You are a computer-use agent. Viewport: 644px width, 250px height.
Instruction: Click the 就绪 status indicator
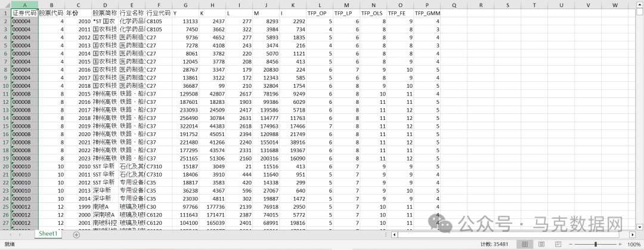[x=8, y=244]
